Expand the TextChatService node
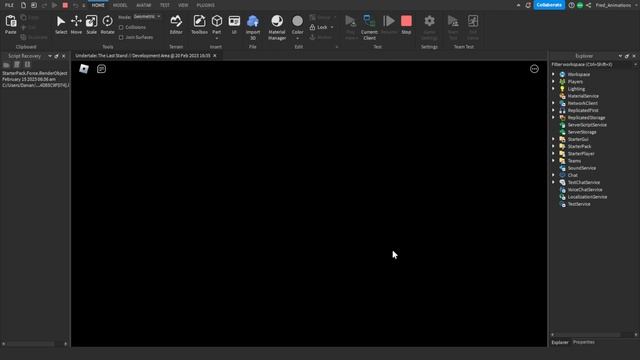This screenshot has width=640, height=360. (x=553, y=182)
